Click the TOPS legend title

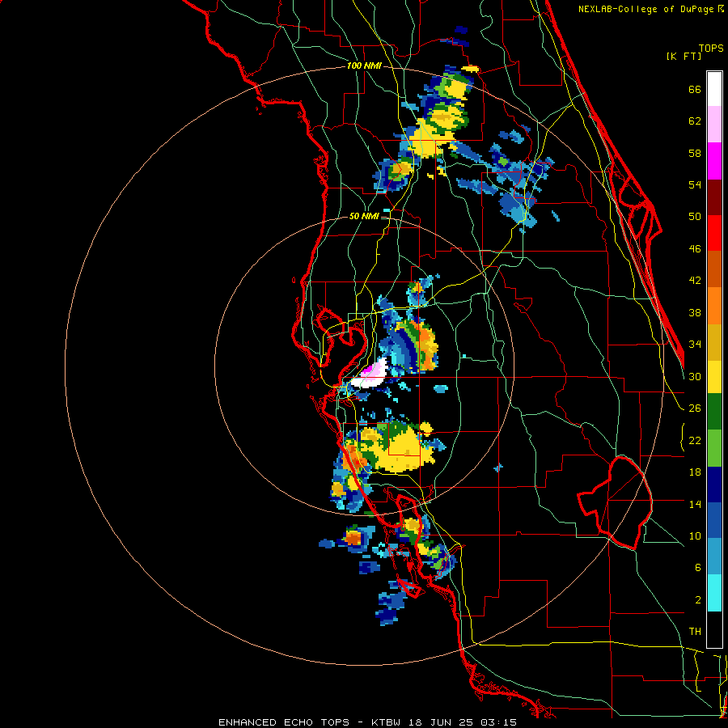711,48
